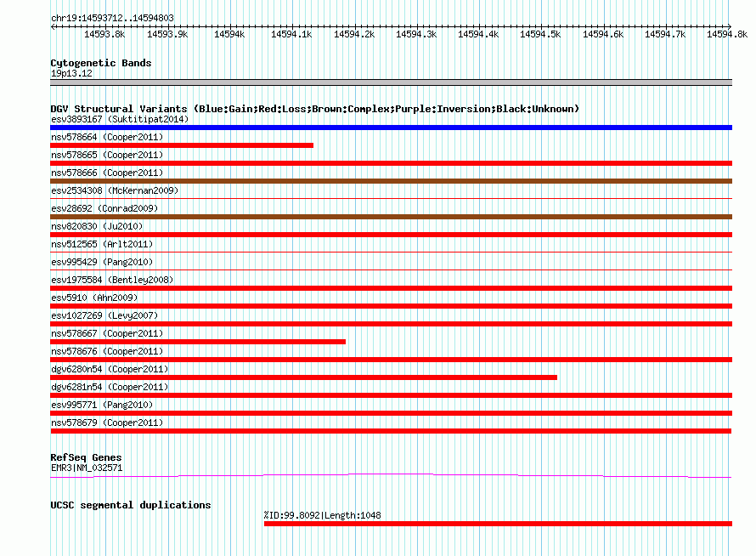Select the gray 19p13.12 cytogenetic band bar
Screen dimensions: 756x556
click(391, 82)
